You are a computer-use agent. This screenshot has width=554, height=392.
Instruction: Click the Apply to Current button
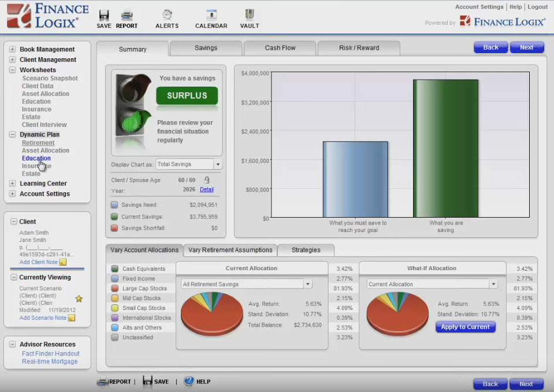pos(465,327)
